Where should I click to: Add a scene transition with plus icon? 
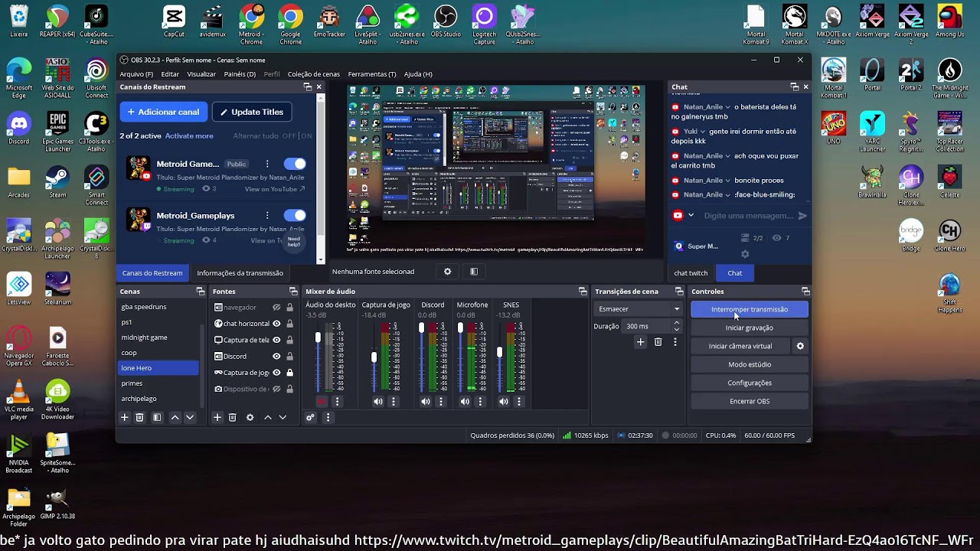pyautogui.click(x=641, y=342)
